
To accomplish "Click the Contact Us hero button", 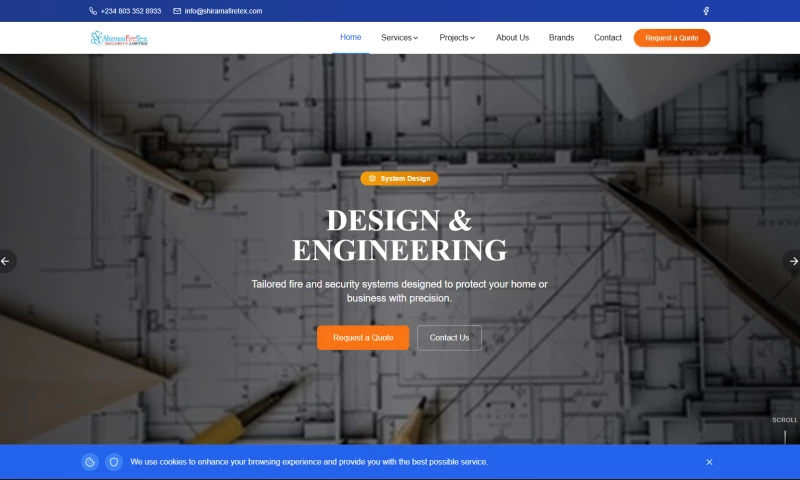I will (449, 338).
